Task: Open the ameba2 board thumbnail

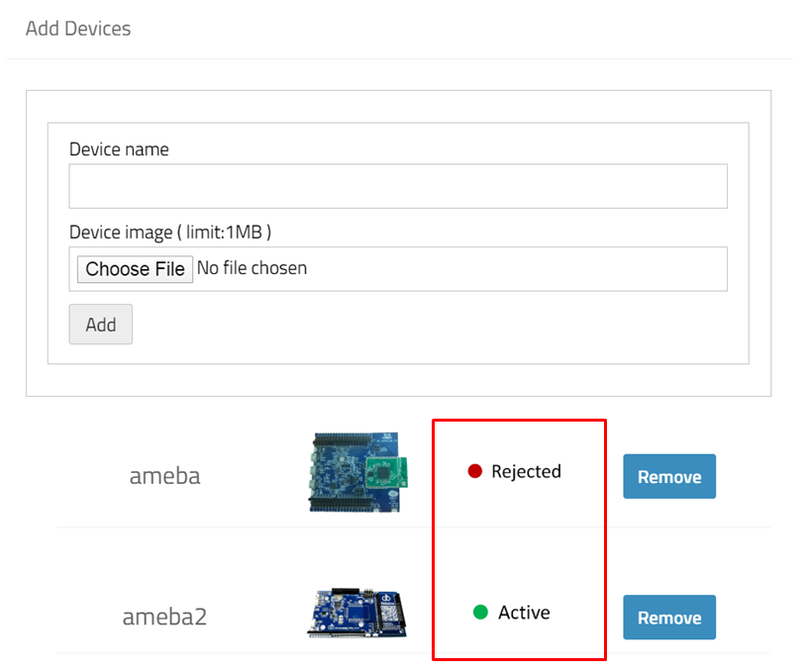Action: pyautogui.click(x=357, y=613)
